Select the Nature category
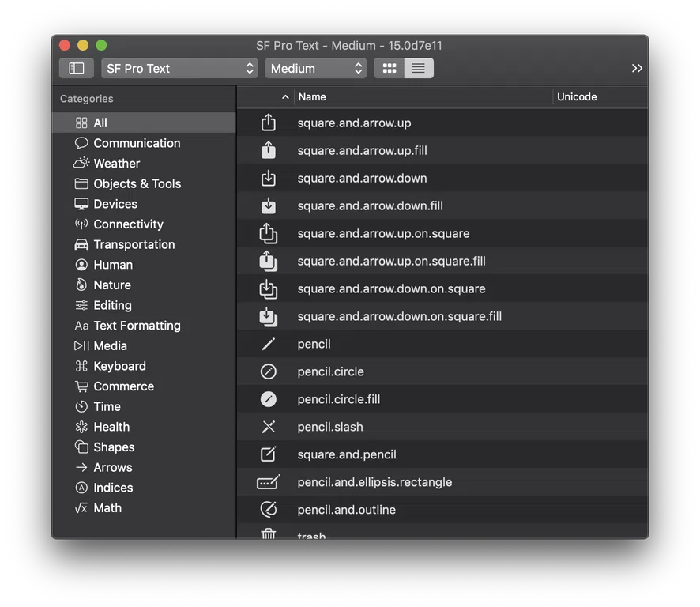The width and height of the screenshot is (700, 607). [x=145, y=285]
